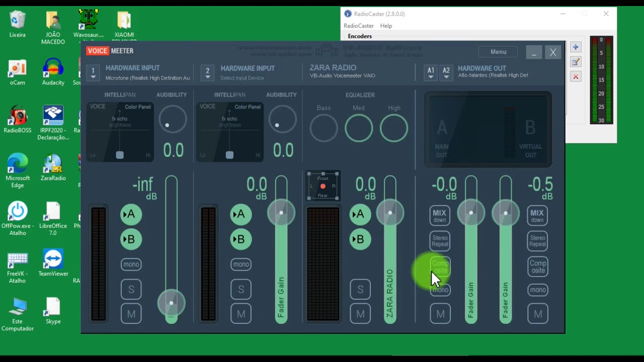Select the oCam desktop shortcut
644x362 pixels.
point(18,72)
